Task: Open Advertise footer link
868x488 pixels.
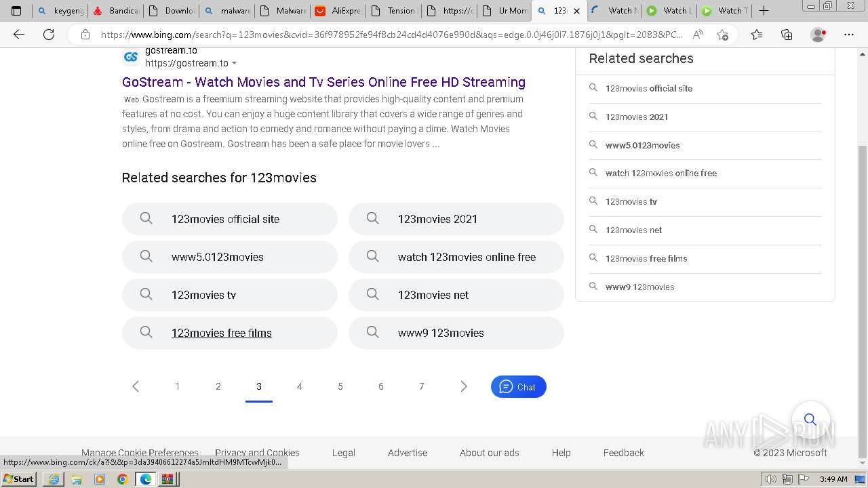Action: (408, 453)
